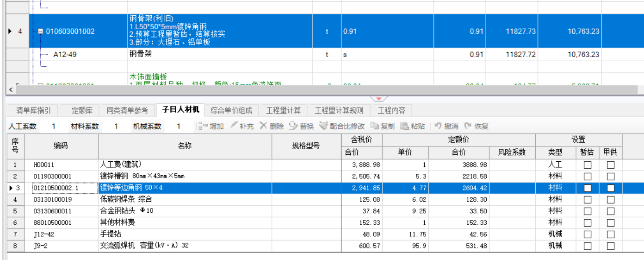Select code cell H00011
The height and width of the screenshot is (260, 644).
click(x=61, y=165)
